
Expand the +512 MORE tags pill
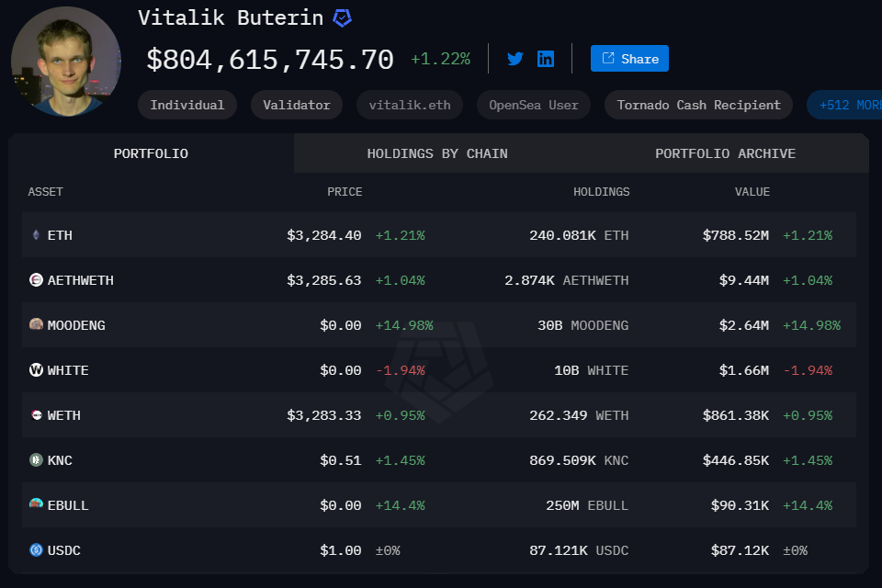coord(844,105)
